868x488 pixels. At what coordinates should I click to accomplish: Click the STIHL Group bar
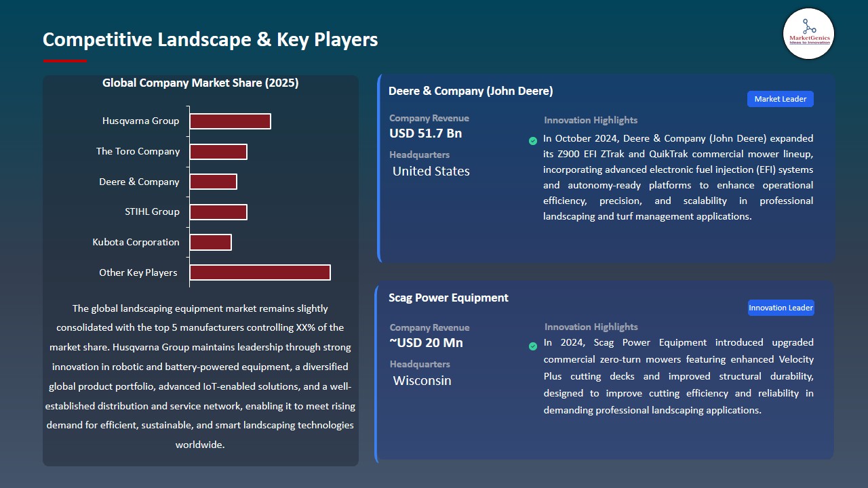coord(218,211)
